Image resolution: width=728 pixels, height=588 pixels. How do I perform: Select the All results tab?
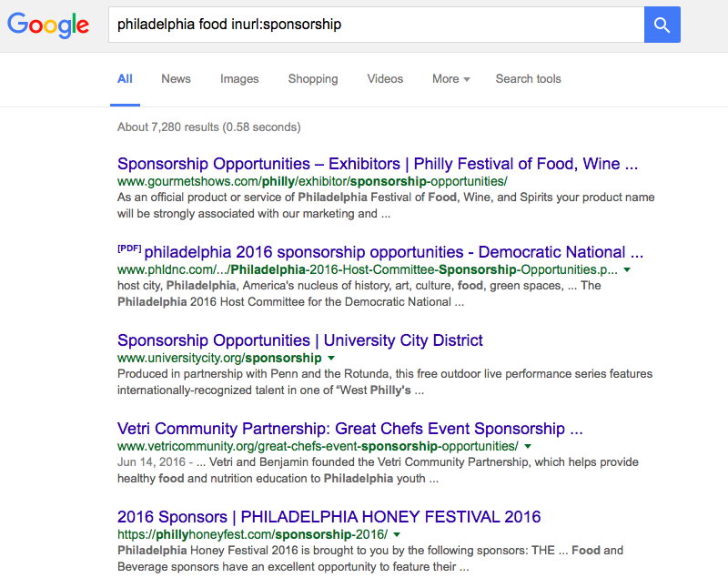pos(125,79)
